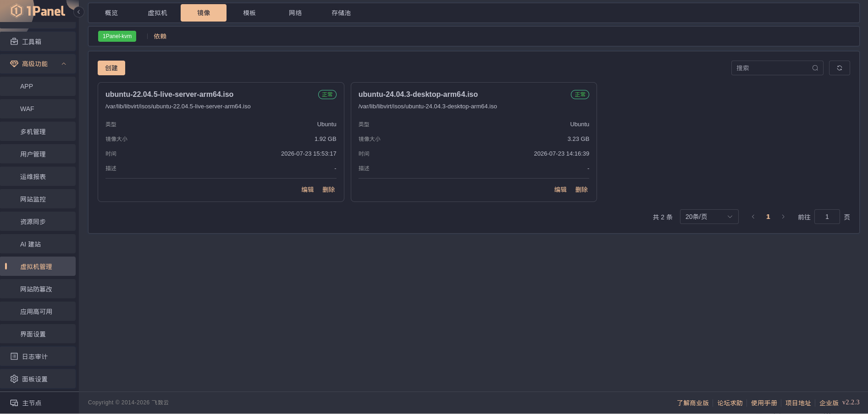868x414 pixels.
Task: Open 项目地址 footer link
Action: click(x=798, y=403)
